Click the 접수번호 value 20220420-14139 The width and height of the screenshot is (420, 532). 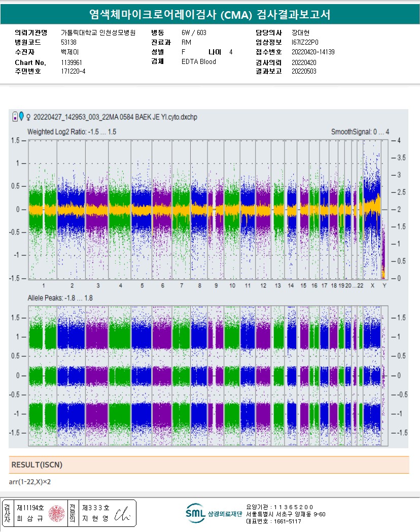313,52
